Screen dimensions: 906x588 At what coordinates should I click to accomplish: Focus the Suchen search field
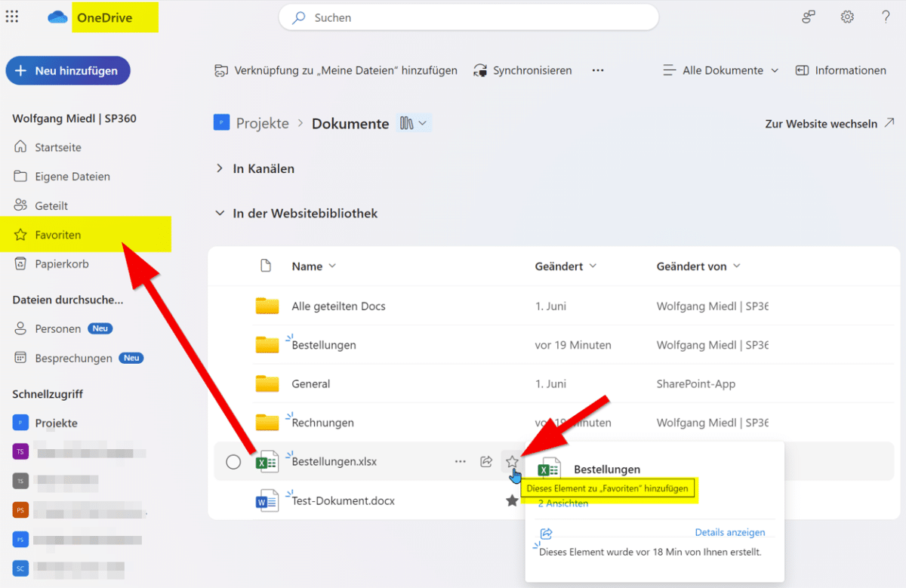pos(468,17)
